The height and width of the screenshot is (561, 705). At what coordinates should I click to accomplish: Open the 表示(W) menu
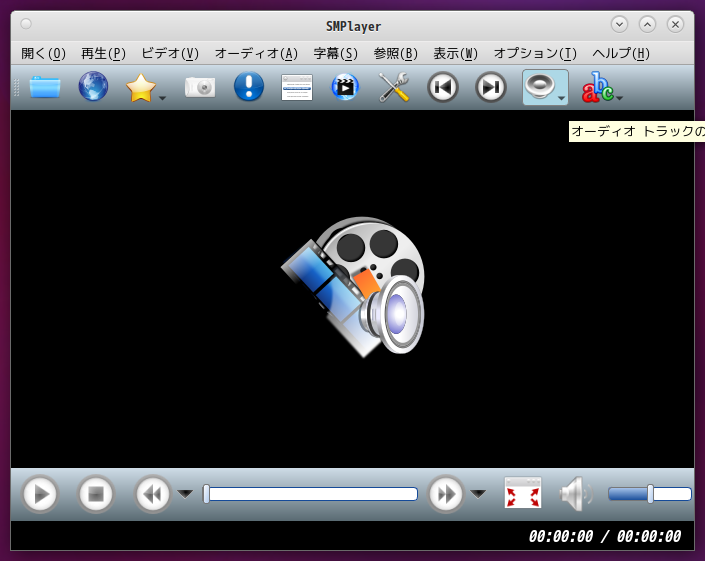tap(455, 53)
